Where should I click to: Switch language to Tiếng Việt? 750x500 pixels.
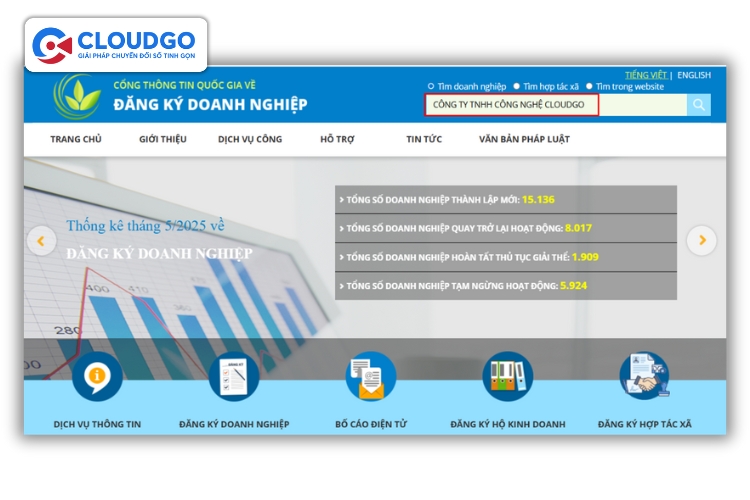coord(645,75)
